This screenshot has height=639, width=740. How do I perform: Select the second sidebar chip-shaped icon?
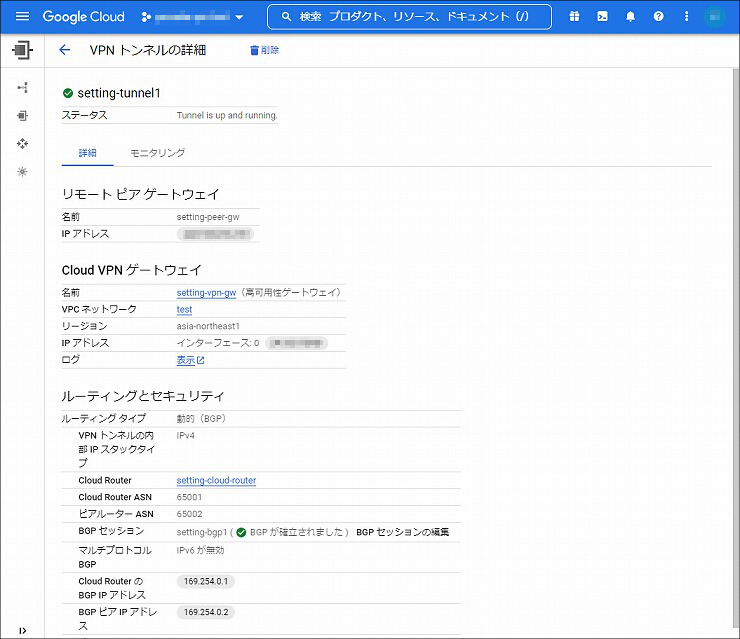point(22,116)
